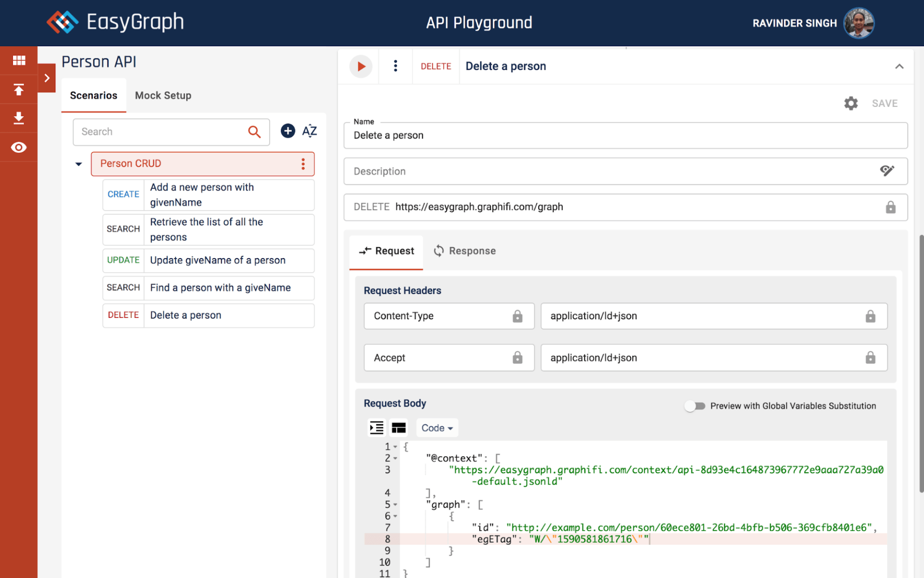Click the SAVE button
Screen dimensions: 924x578
coord(885,103)
